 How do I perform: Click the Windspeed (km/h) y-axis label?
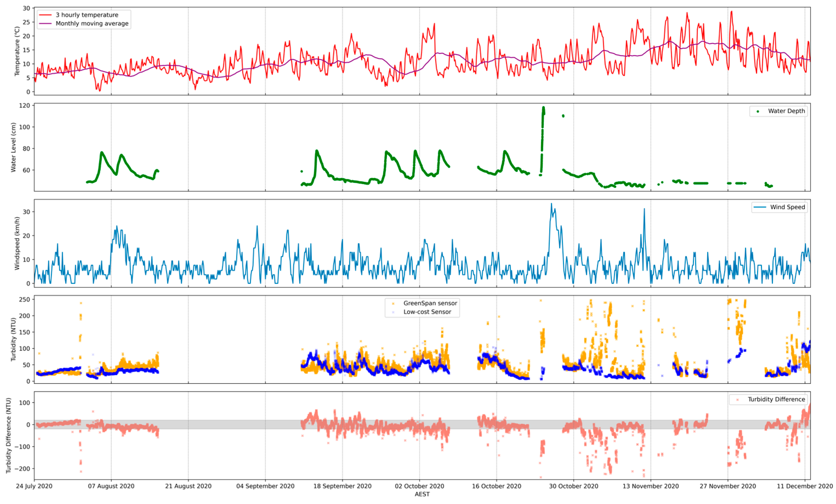coord(17,243)
